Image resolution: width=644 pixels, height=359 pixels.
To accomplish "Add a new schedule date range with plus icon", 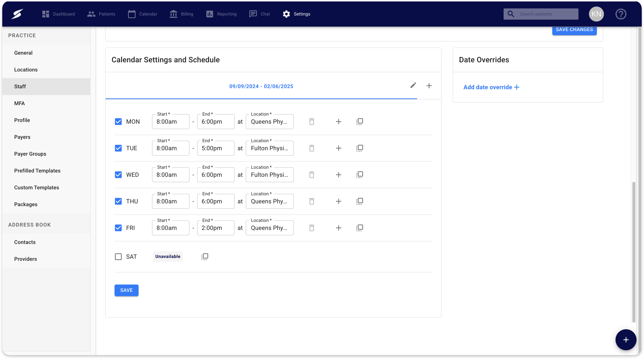I will tap(429, 86).
